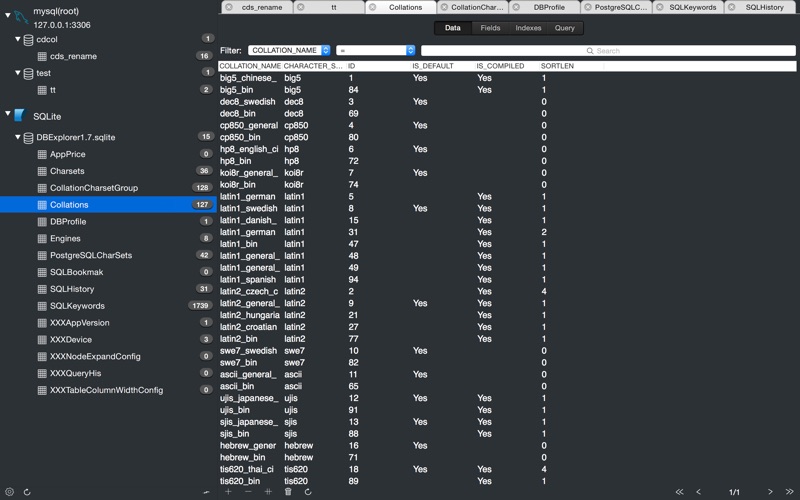Jump to last page of results

tap(789, 492)
